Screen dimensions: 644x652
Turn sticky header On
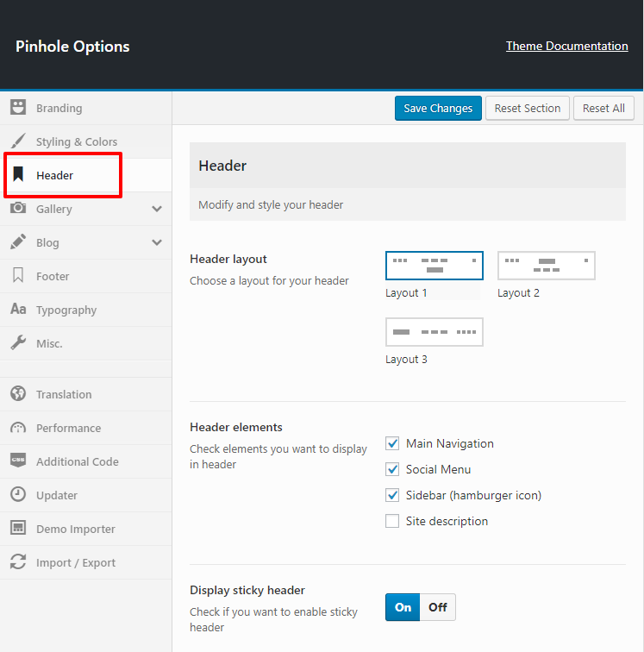pos(403,607)
